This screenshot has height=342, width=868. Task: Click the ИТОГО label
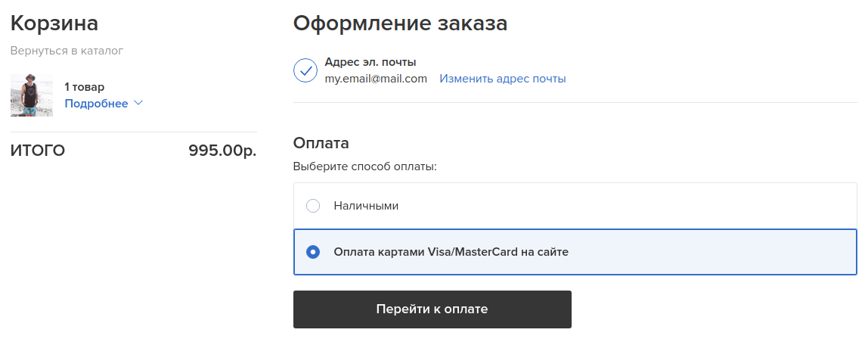click(x=38, y=151)
